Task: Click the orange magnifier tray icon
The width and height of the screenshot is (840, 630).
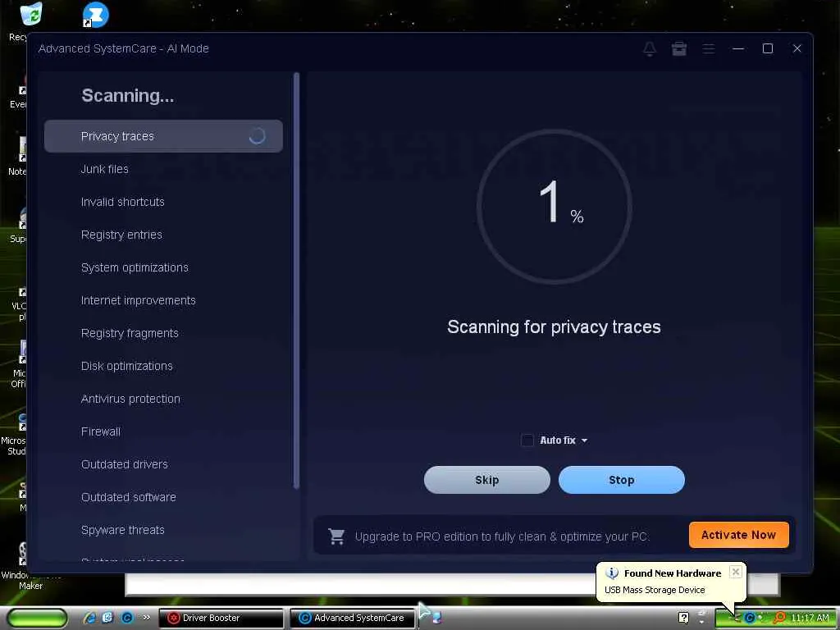Action: (779, 618)
